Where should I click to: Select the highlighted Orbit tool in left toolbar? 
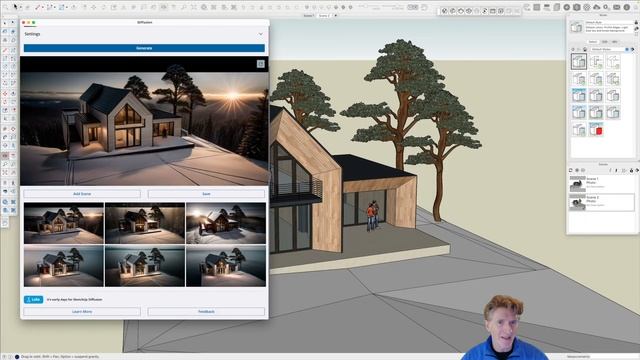[x=5, y=155]
